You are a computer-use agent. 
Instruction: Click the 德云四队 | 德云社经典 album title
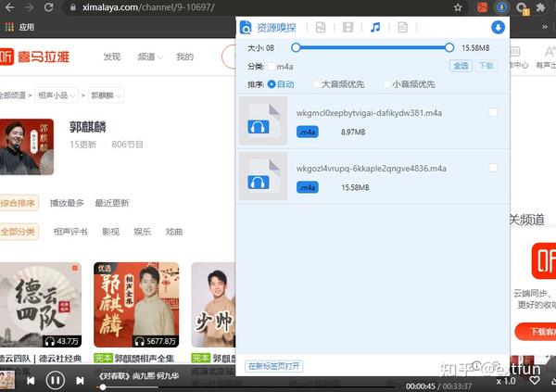pos(41,359)
